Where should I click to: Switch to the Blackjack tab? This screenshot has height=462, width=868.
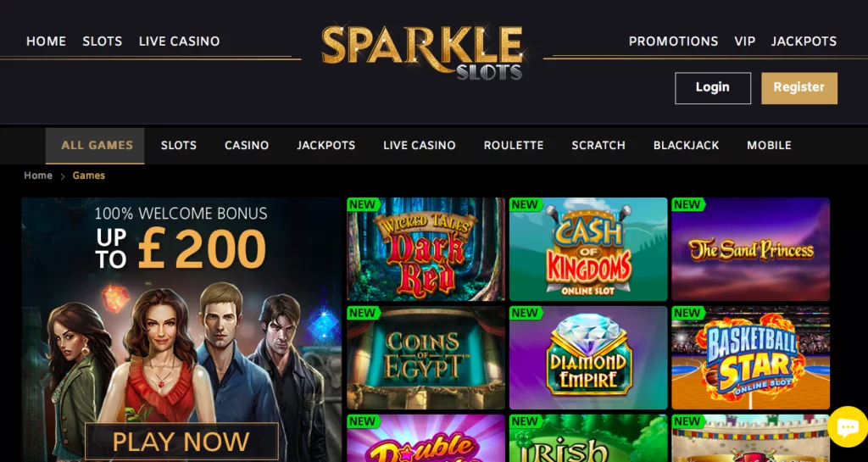click(x=686, y=146)
